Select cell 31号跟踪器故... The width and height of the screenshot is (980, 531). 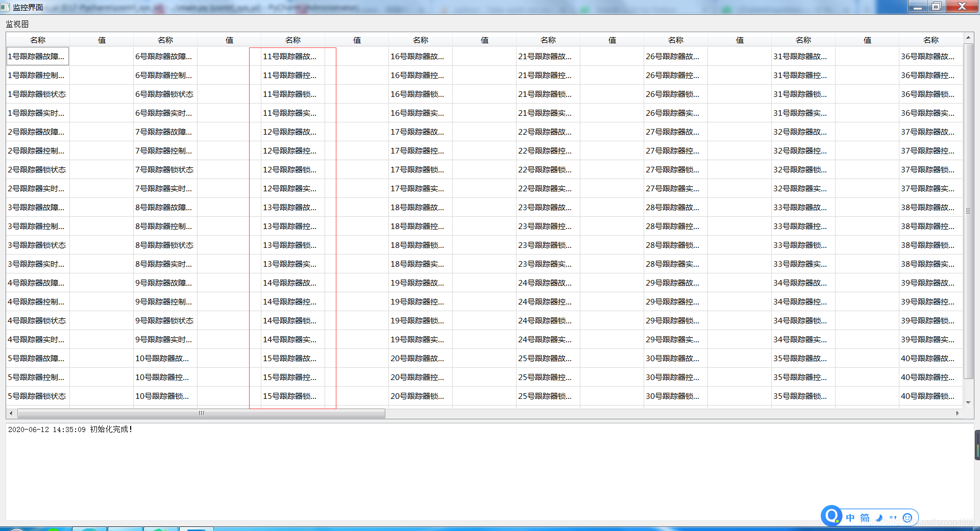coord(803,56)
